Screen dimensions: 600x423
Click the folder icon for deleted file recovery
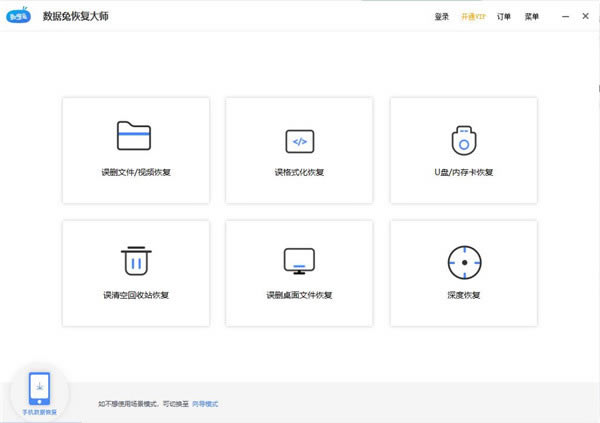tap(135, 136)
